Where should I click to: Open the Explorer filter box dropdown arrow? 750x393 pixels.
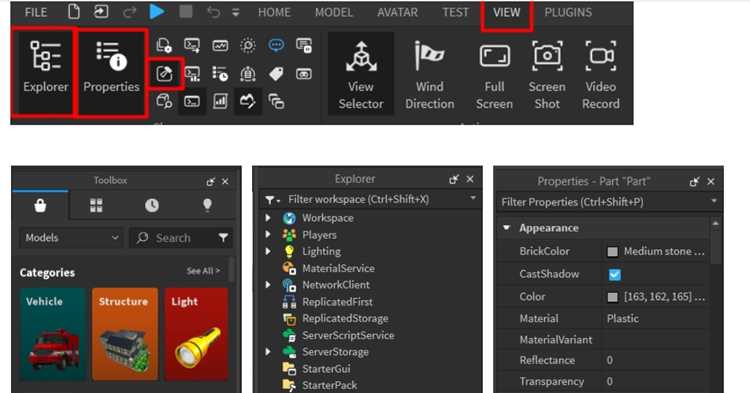473,198
